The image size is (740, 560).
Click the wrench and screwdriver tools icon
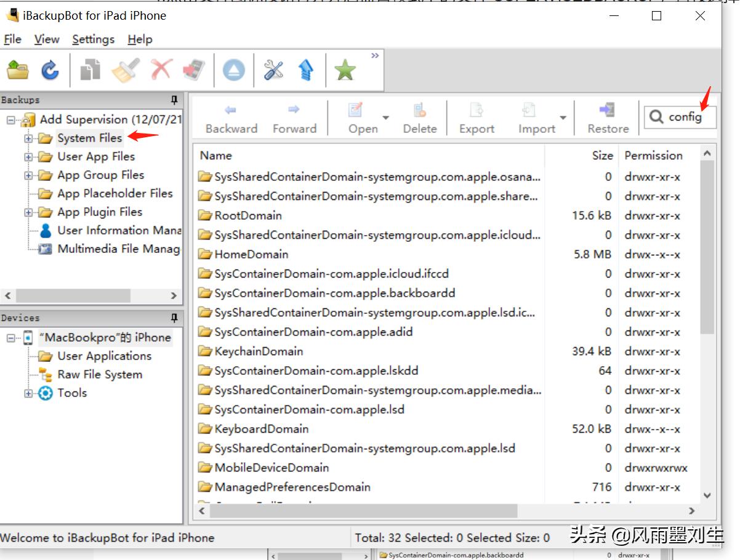point(273,70)
